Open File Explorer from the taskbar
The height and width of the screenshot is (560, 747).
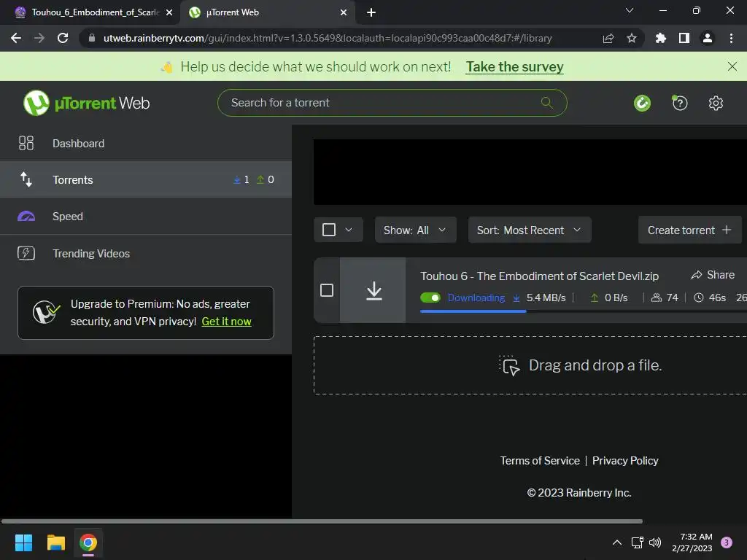coord(55,542)
